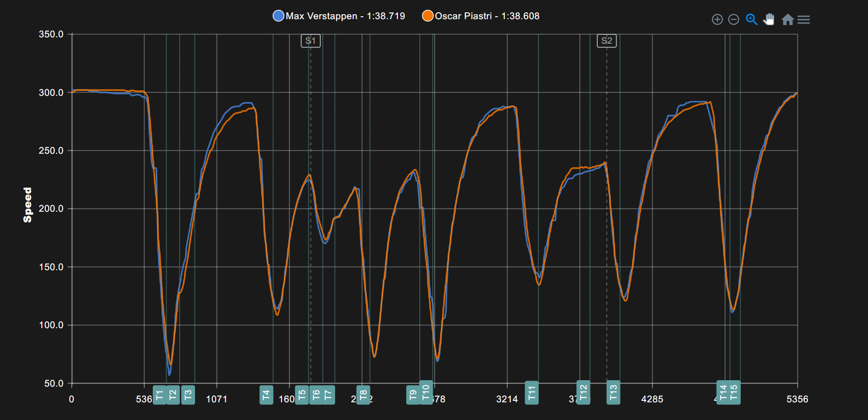
Task: Click the 4285 x-axis distance label
Action: tap(652, 399)
